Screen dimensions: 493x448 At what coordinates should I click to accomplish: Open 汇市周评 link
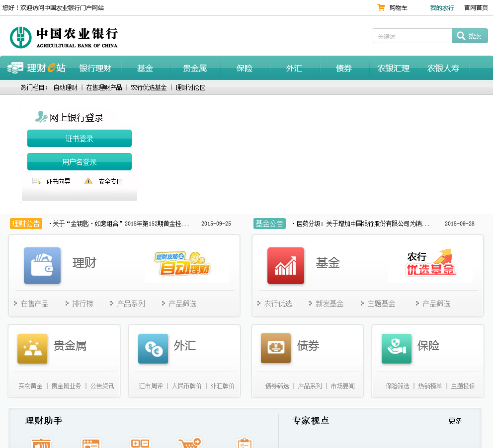(151, 386)
